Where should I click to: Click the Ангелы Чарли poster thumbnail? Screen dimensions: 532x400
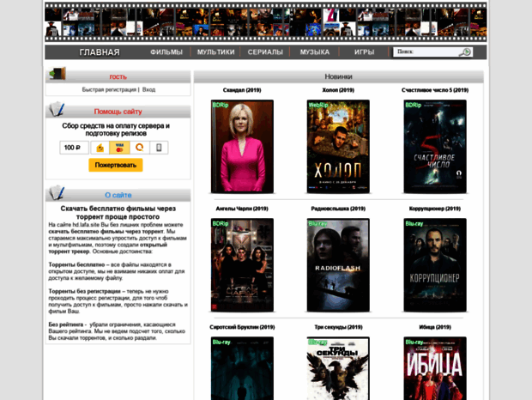click(242, 265)
